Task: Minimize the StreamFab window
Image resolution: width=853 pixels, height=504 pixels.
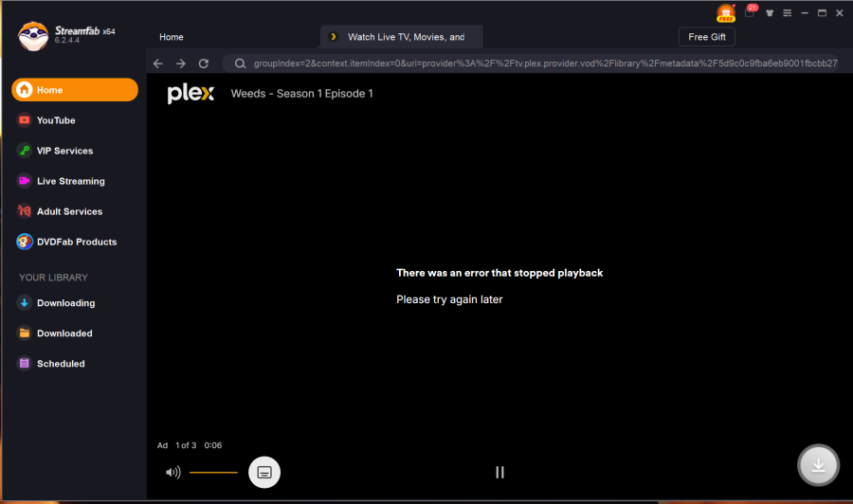Action: point(805,13)
